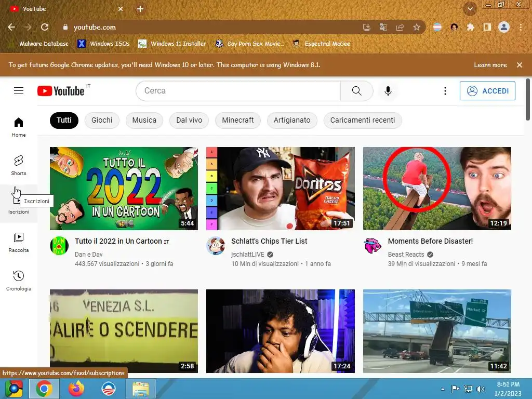Screen dimensions: 532x399
Task: Click the ACCEDI sign-in button
Action: (487, 91)
